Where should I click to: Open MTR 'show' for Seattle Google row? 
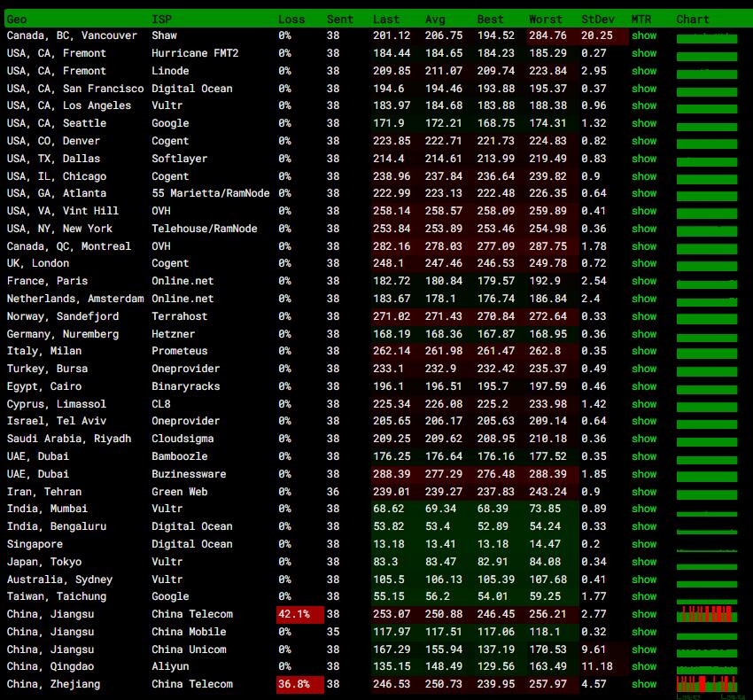tap(644, 123)
